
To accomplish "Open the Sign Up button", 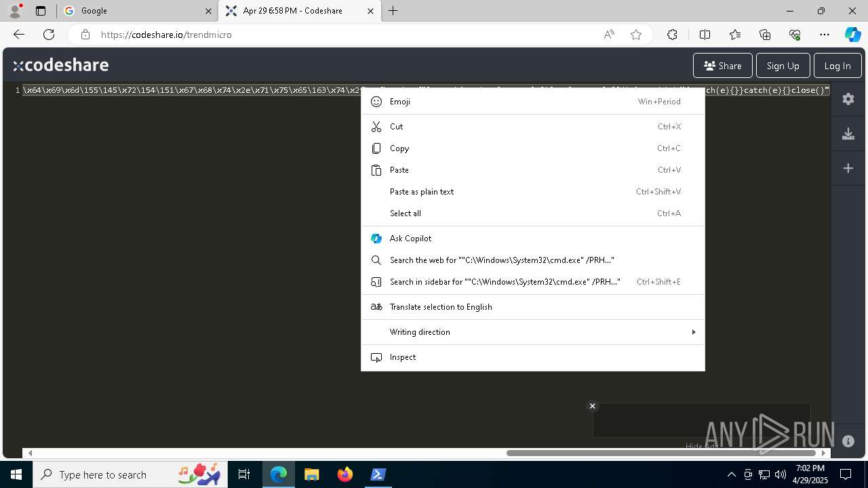I will click(x=783, y=66).
